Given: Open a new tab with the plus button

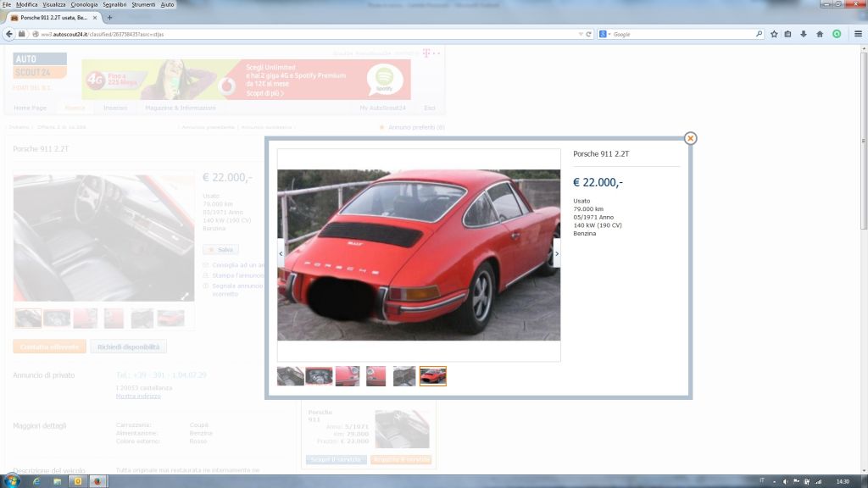Looking at the screenshot, I should (109, 18).
